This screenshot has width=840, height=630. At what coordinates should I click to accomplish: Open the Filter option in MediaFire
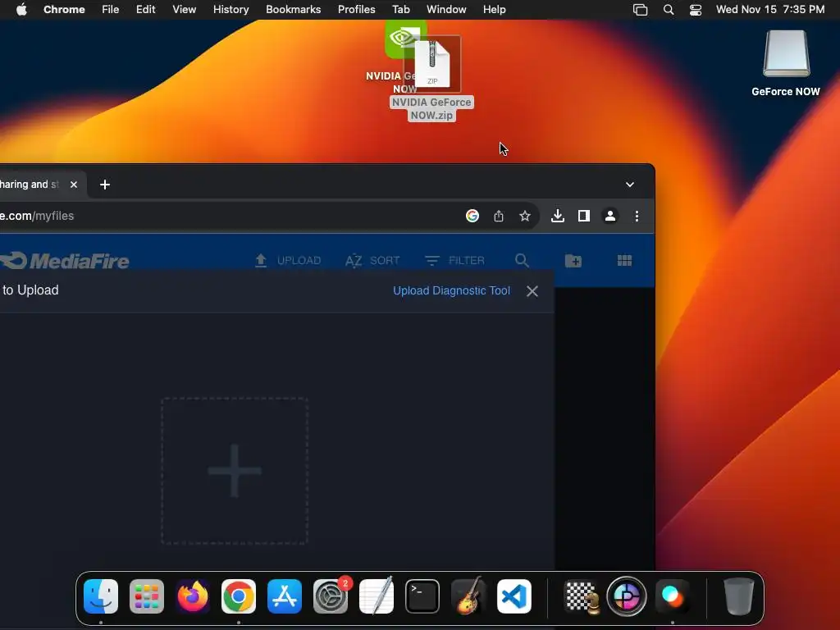(454, 260)
